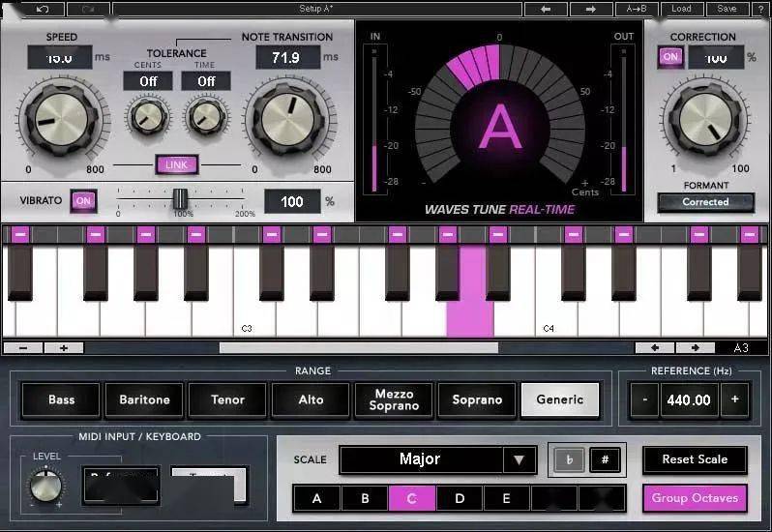Go to the next preset with the right arrow
Screen dimensions: 772x532
[591, 9]
